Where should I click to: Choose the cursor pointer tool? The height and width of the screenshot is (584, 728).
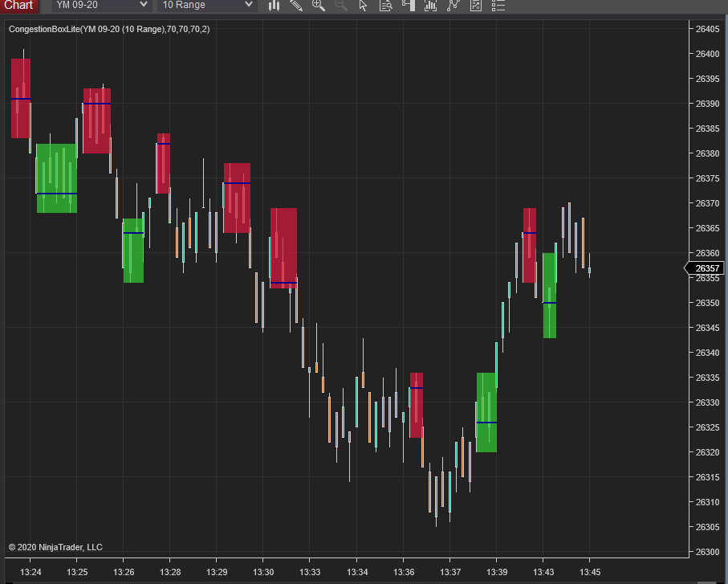tap(363, 6)
